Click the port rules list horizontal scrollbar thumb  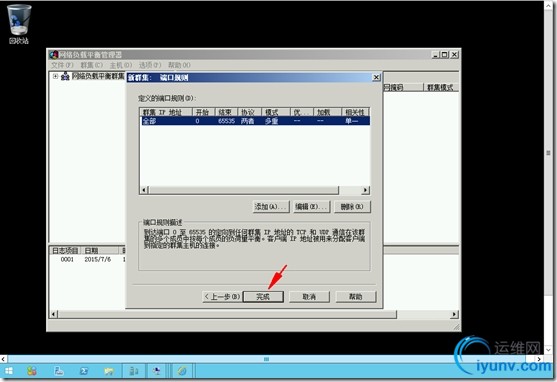244,190
